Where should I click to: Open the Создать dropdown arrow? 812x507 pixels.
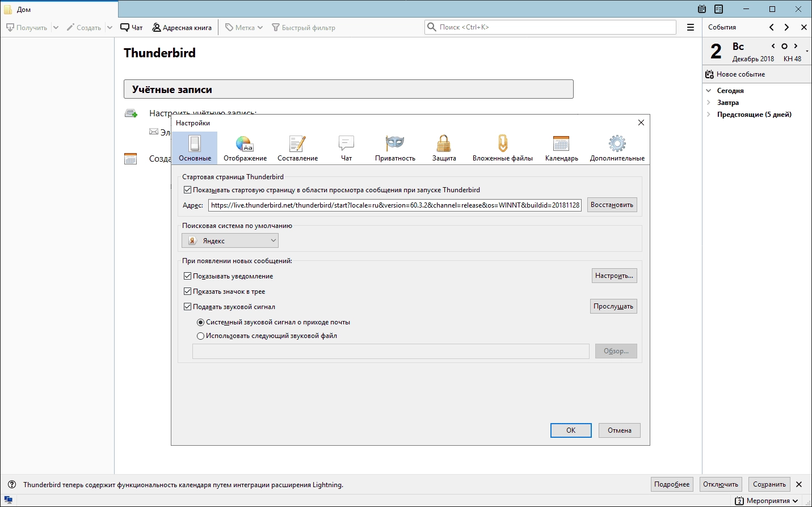[x=110, y=27]
